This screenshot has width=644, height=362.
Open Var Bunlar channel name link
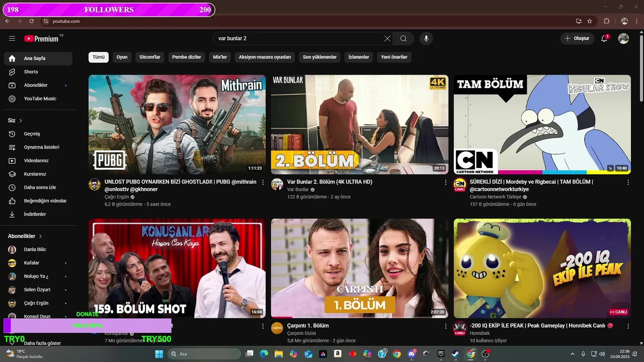pos(298,190)
